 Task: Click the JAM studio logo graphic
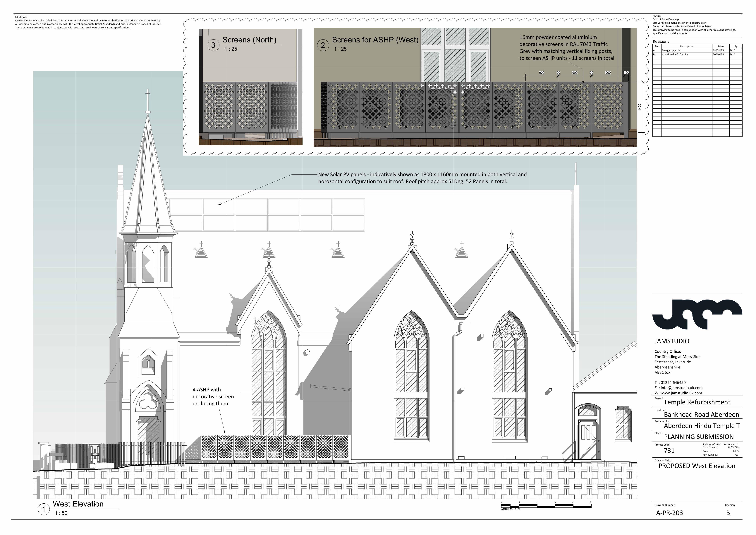pyautogui.click(x=697, y=315)
